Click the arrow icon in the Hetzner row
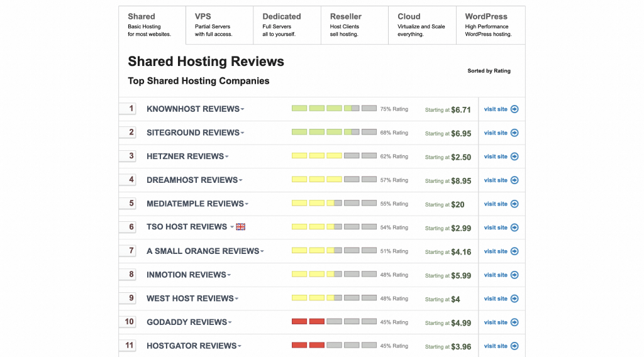Screen dimensions: 644x357 [x=514, y=157]
